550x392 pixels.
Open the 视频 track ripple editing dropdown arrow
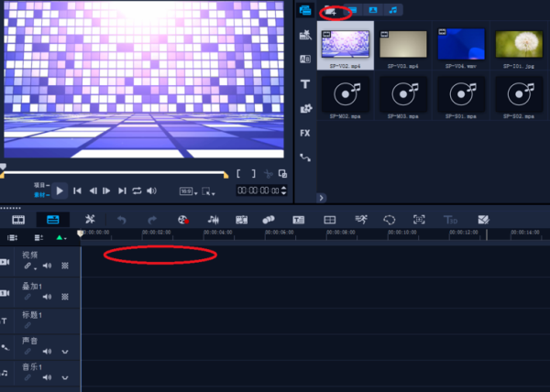pyautogui.click(x=35, y=268)
